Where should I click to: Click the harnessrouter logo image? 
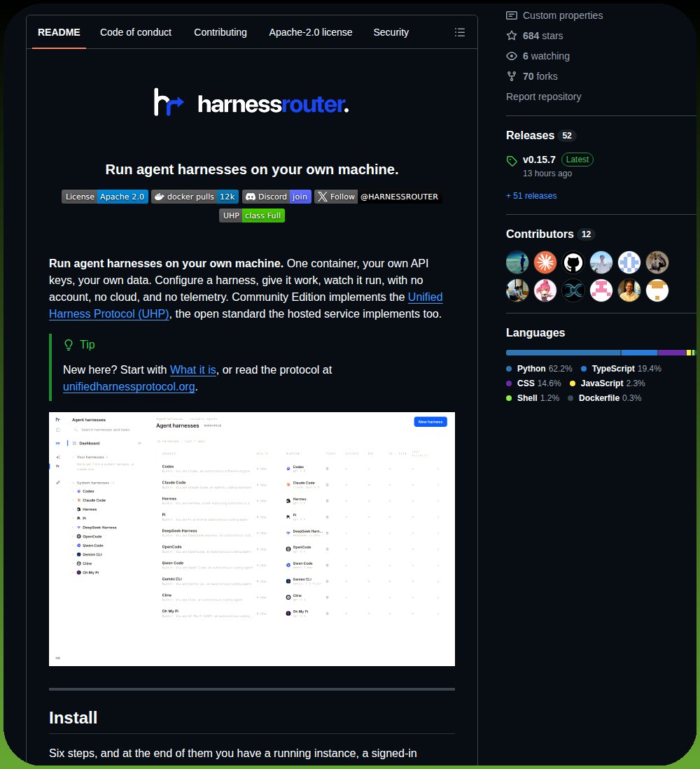click(251, 102)
